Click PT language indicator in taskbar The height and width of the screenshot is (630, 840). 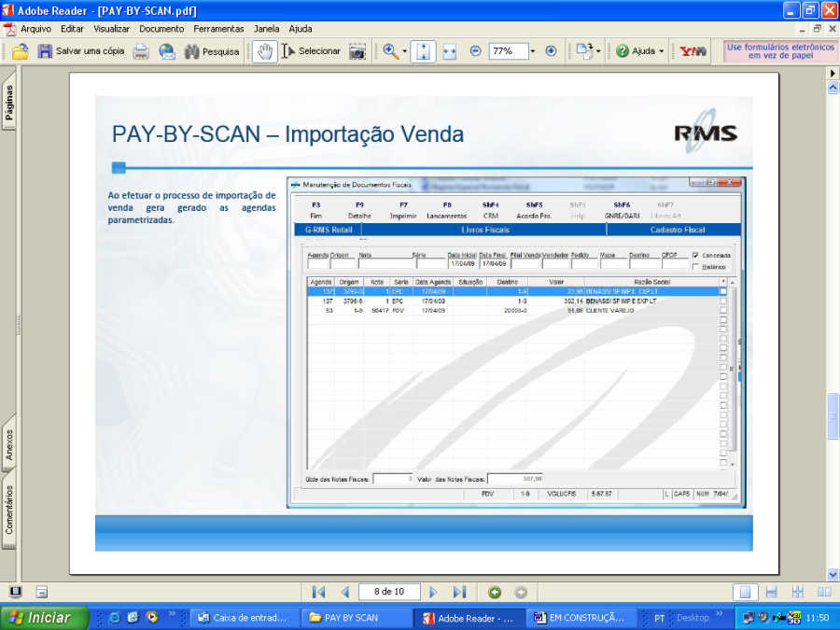659,618
